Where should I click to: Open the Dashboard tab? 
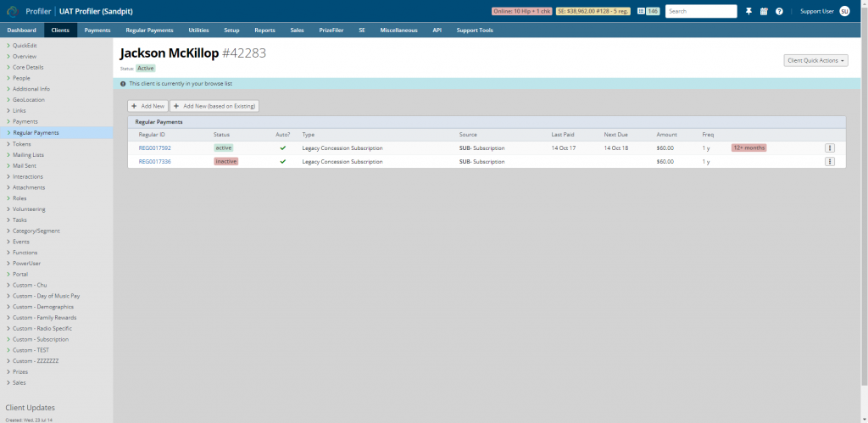(21, 30)
